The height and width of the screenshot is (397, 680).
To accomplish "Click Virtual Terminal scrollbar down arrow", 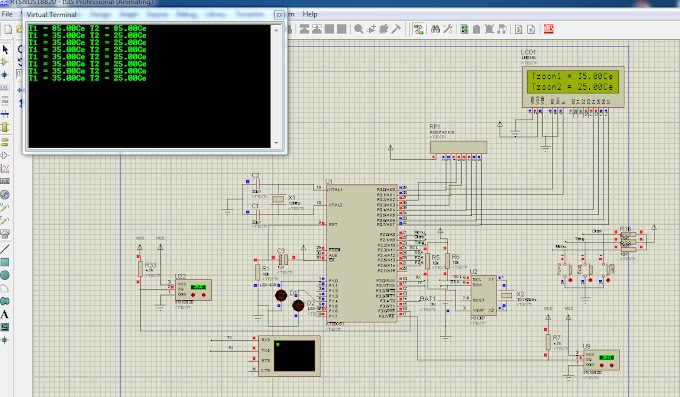I will click(276, 143).
